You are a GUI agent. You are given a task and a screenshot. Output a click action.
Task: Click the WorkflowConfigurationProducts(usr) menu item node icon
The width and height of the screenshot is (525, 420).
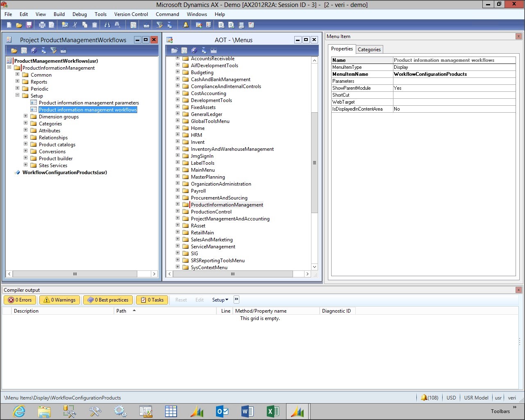click(17, 173)
